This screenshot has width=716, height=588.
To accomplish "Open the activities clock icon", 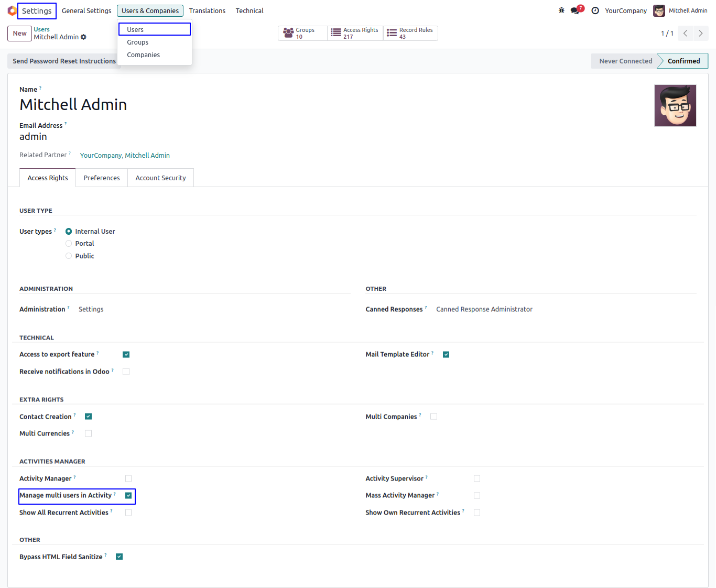I will tap(595, 10).
